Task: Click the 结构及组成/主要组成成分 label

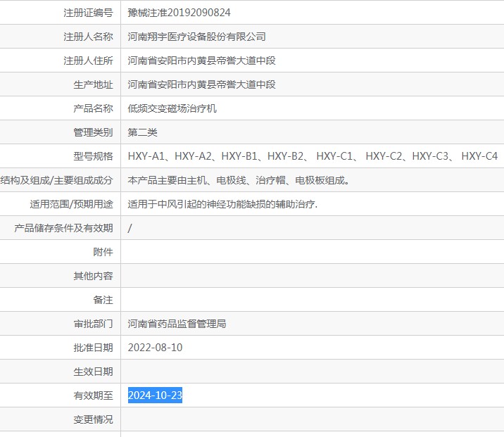Action: 56,180
